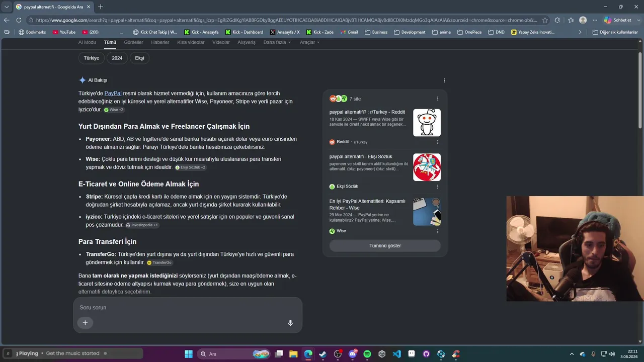
Task: Expand the Development bookmarks folder
Action: (x=410, y=32)
